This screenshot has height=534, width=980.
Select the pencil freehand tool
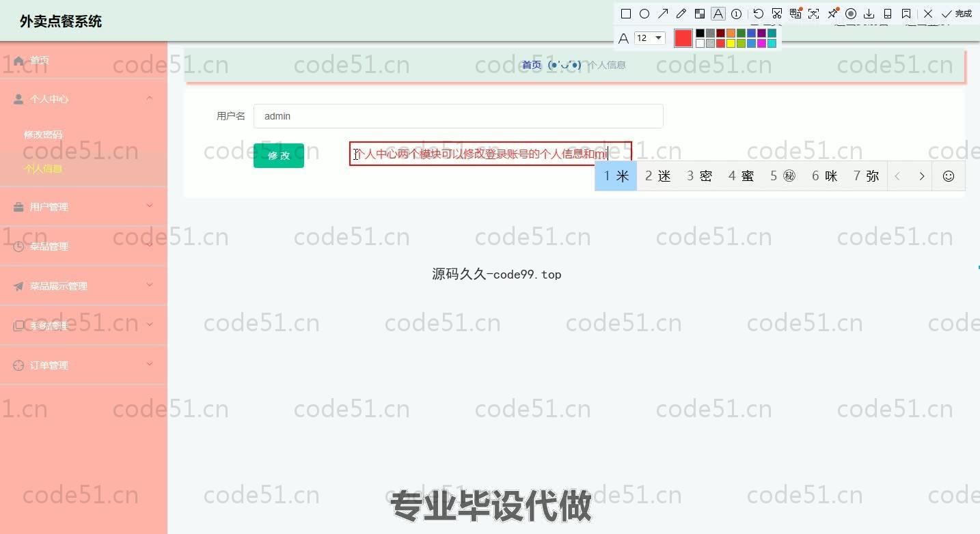click(x=681, y=14)
